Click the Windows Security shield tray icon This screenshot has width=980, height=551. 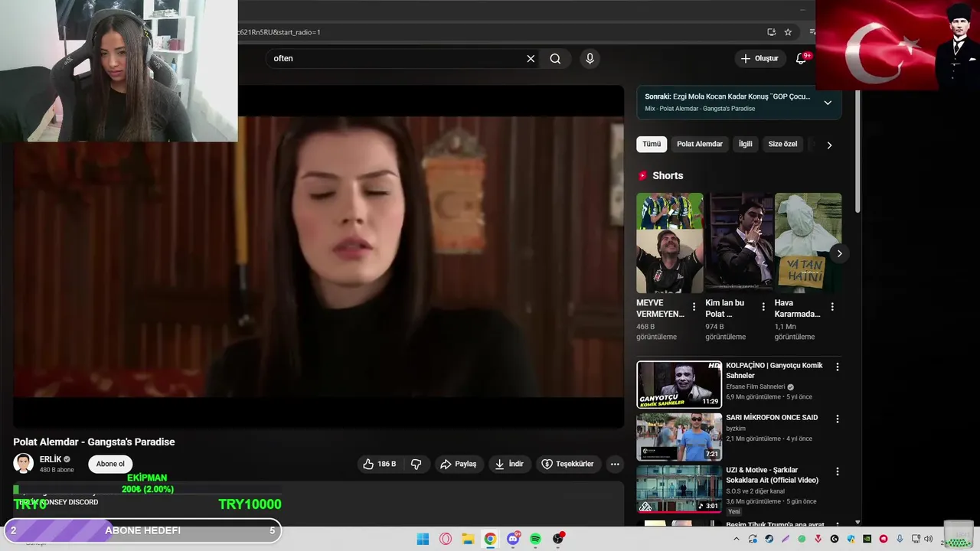click(x=851, y=539)
